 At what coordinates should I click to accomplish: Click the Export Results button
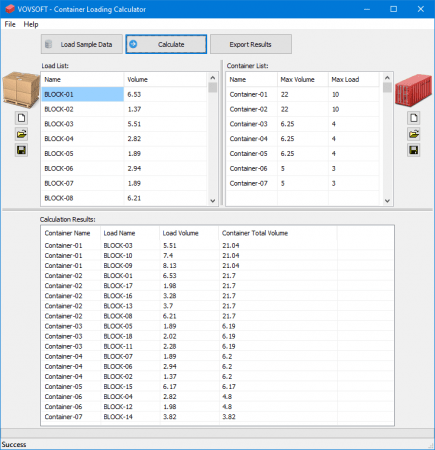point(251,44)
